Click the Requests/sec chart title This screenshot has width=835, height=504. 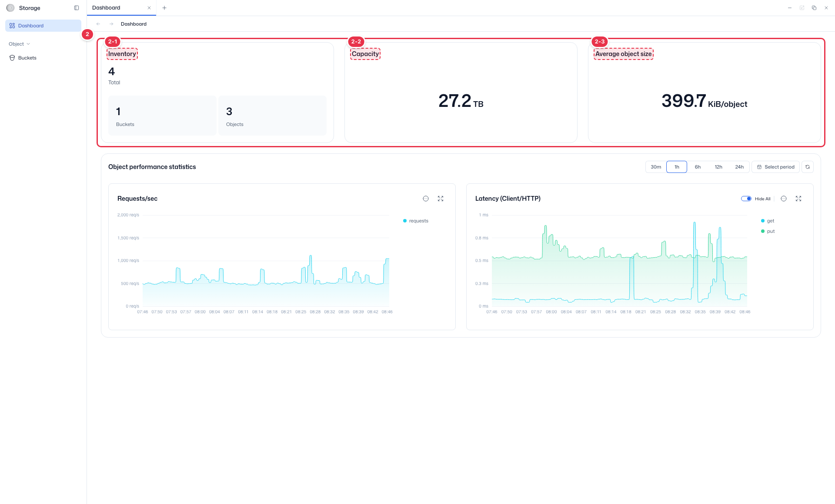pos(137,199)
